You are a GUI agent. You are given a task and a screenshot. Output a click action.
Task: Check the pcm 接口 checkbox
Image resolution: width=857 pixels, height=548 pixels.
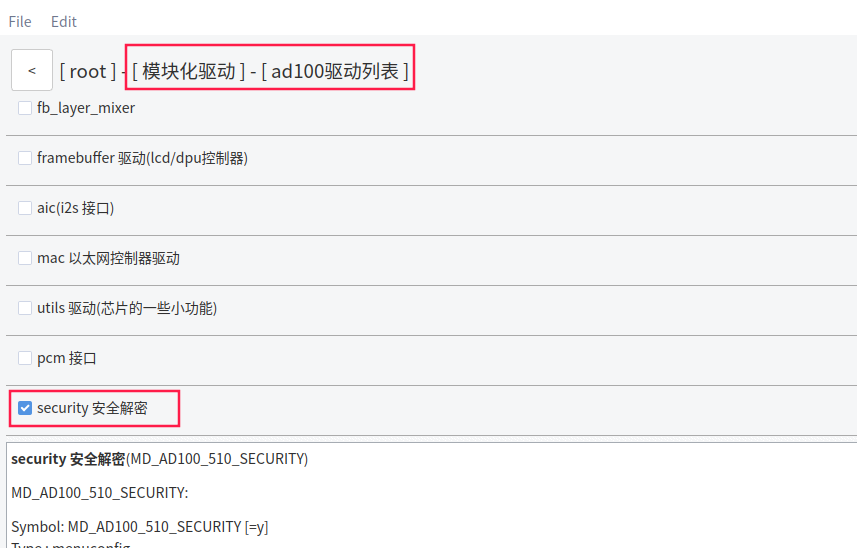click(25, 358)
